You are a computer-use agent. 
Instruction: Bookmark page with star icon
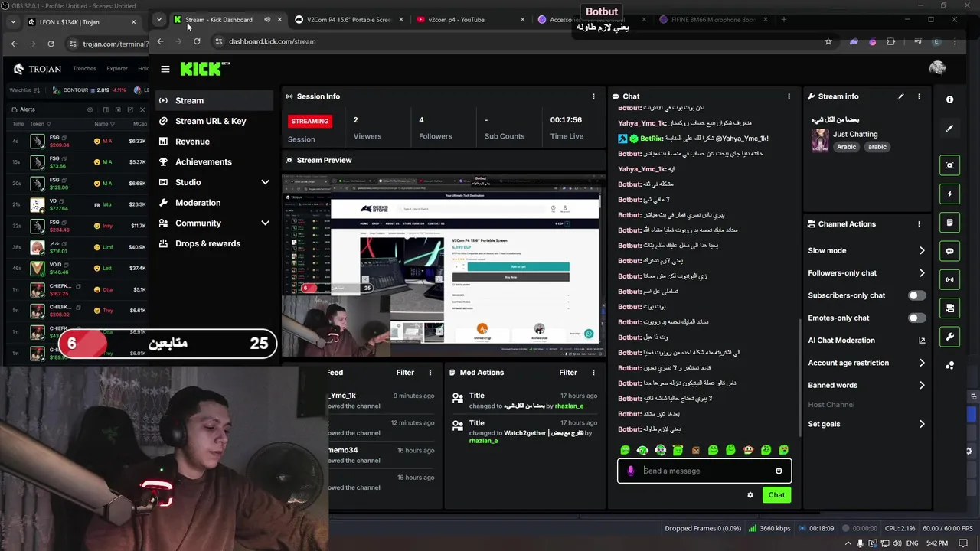[x=828, y=41]
